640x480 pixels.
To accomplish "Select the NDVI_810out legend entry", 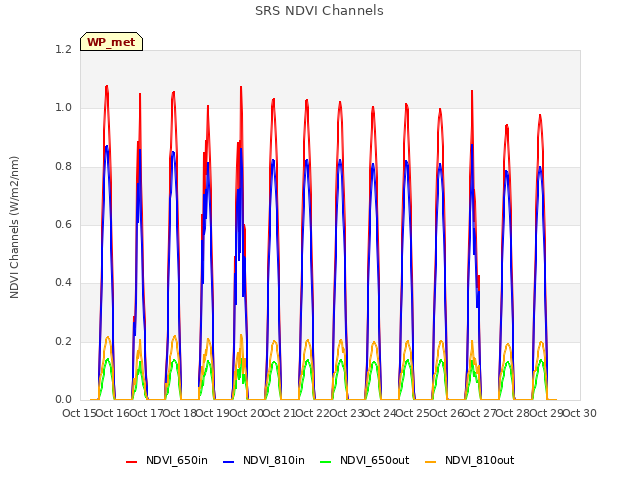I will click(470, 460).
